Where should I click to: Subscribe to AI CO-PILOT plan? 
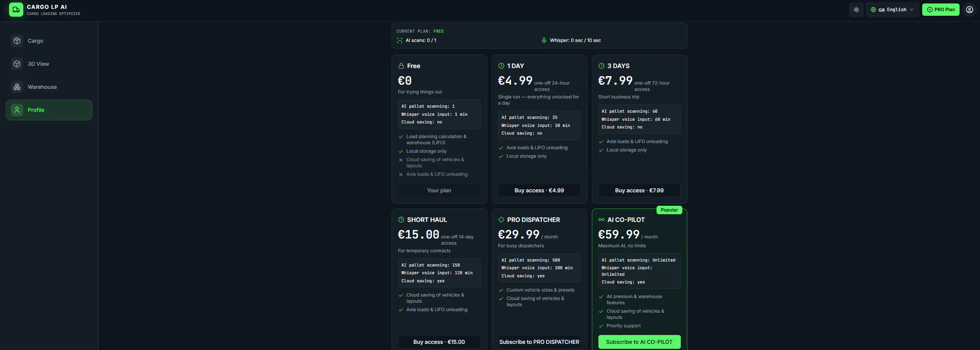coord(639,342)
